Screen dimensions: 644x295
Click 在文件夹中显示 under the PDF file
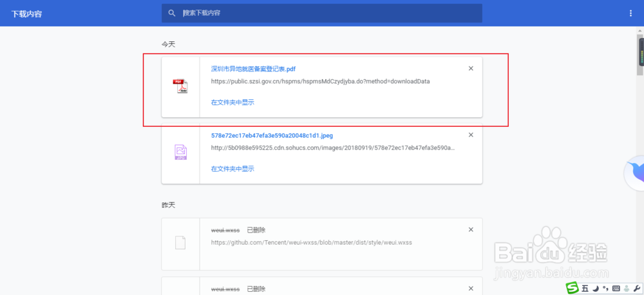click(232, 102)
